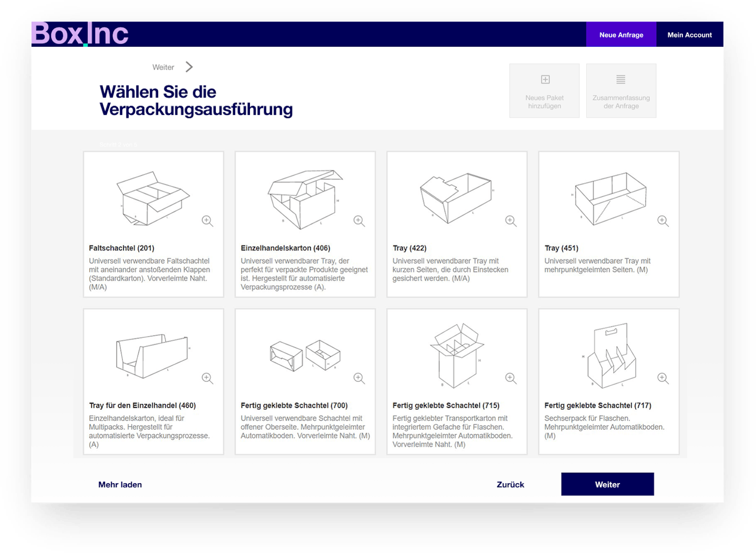756x553 pixels.
Task: Click the Fertig geklebte Schachtel (700) title
Action: coord(294,406)
